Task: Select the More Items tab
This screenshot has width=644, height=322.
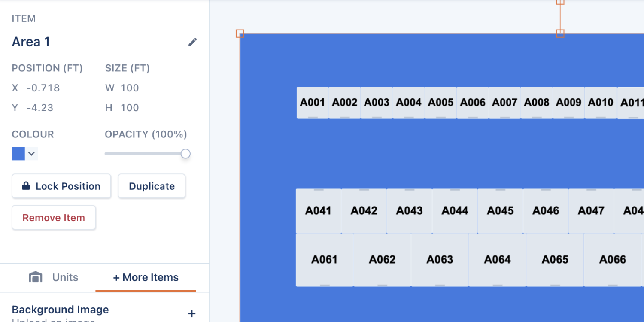Action: (x=146, y=277)
